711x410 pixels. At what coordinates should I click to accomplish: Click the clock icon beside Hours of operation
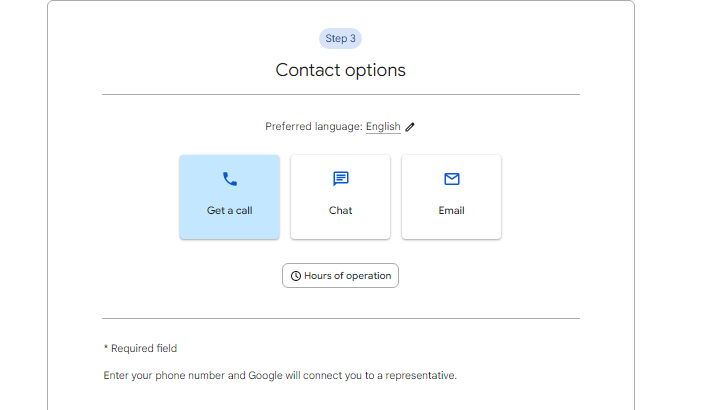[296, 276]
